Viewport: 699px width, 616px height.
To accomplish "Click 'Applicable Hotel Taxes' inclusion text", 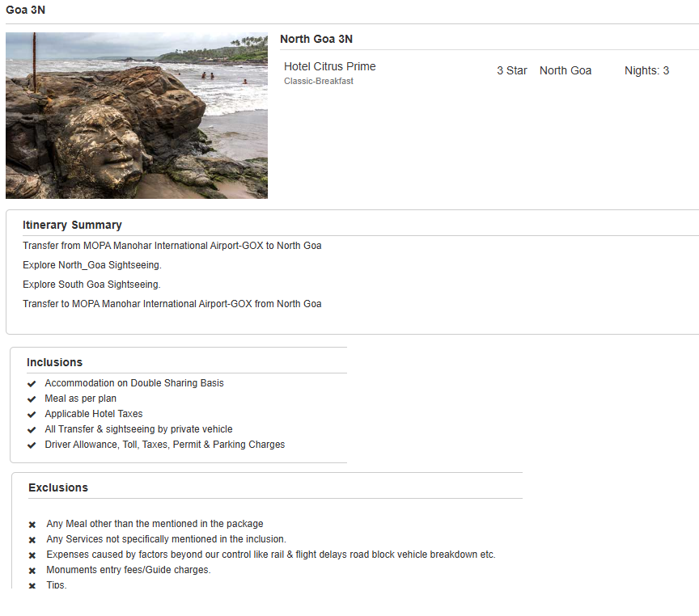I will [x=94, y=414].
